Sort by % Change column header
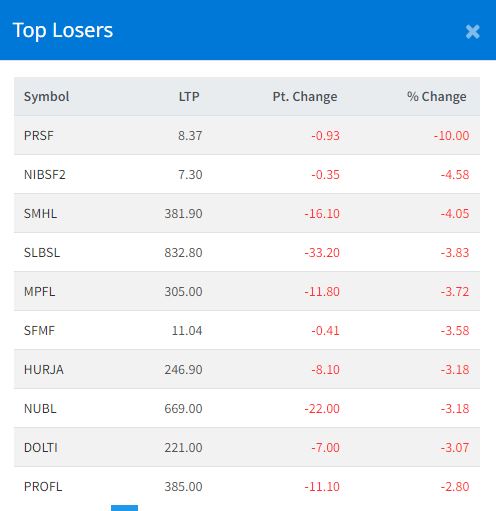Image resolution: width=496 pixels, height=511 pixels. (x=437, y=97)
